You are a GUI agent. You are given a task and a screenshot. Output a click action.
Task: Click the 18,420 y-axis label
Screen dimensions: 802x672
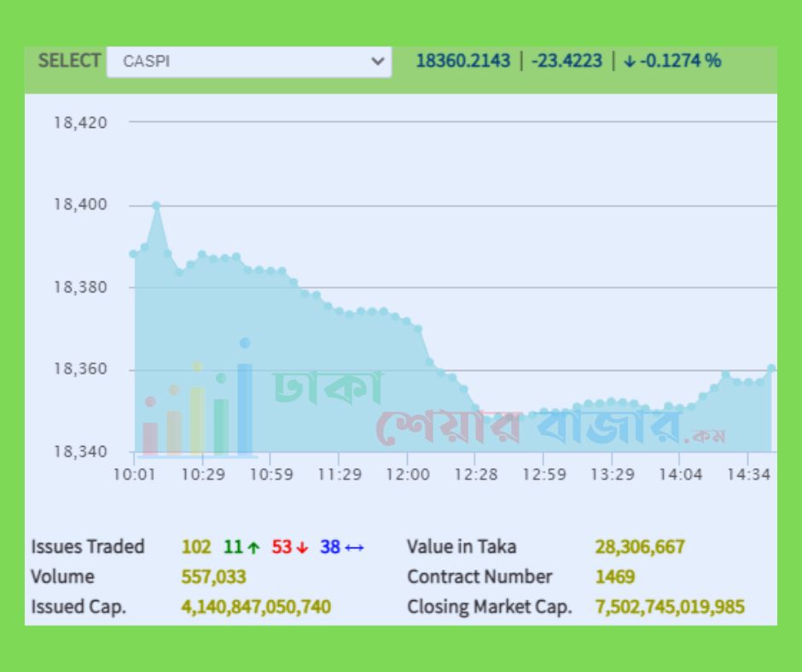[x=80, y=123]
